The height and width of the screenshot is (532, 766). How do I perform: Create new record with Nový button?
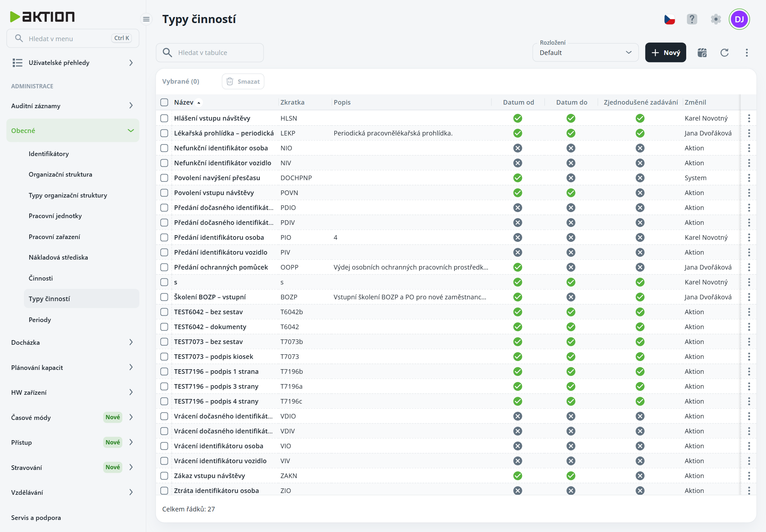[x=665, y=52]
